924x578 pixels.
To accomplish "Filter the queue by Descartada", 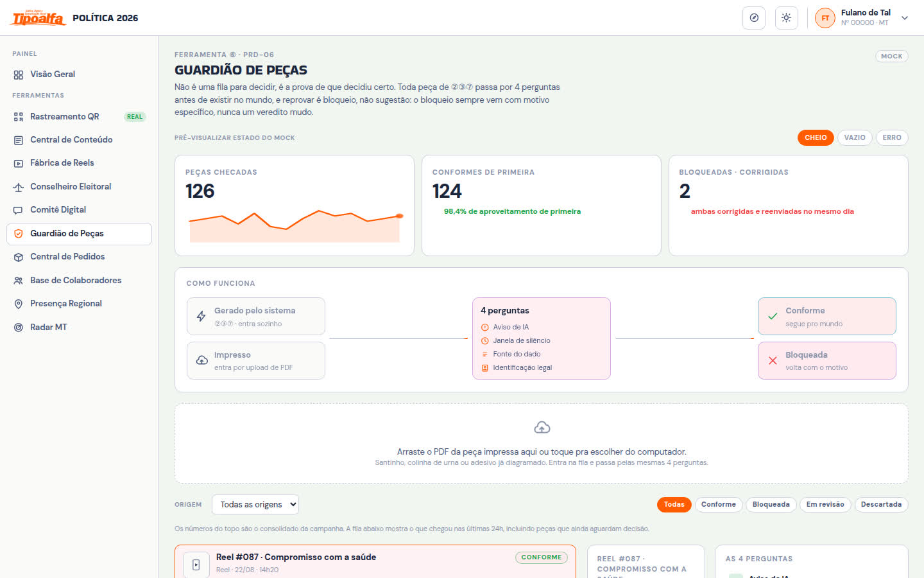I will click(881, 505).
